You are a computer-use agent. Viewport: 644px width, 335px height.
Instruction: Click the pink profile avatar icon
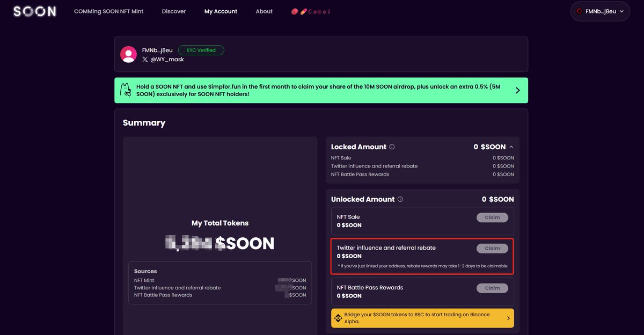point(128,54)
